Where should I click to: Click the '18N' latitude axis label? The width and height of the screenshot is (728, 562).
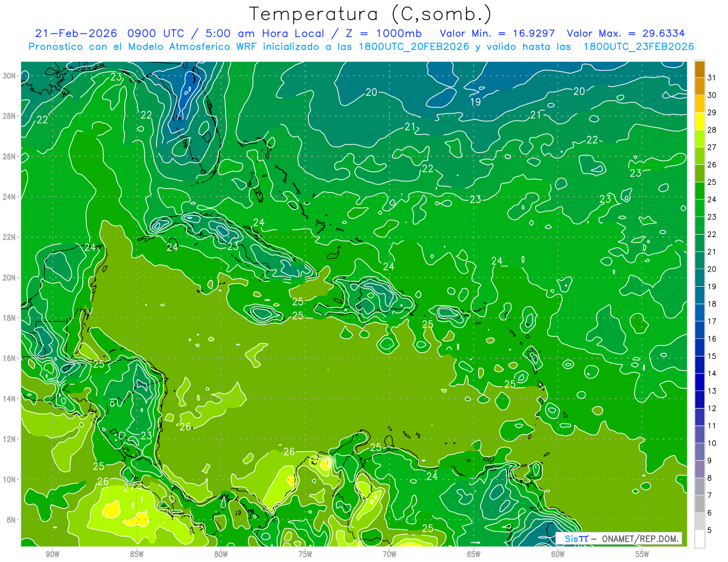click(x=10, y=318)
